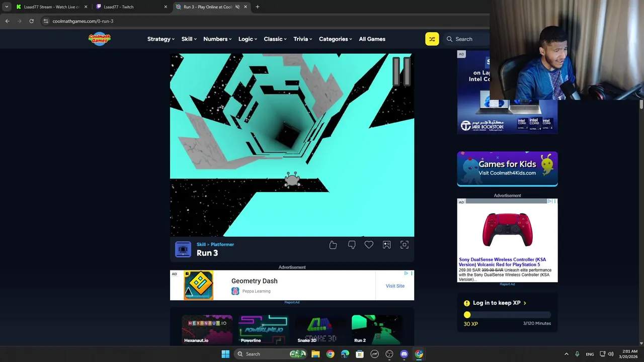Screen dimensions: 644x362
Task: Report the DualSense sidebar ad
Action: click(507, 284)
